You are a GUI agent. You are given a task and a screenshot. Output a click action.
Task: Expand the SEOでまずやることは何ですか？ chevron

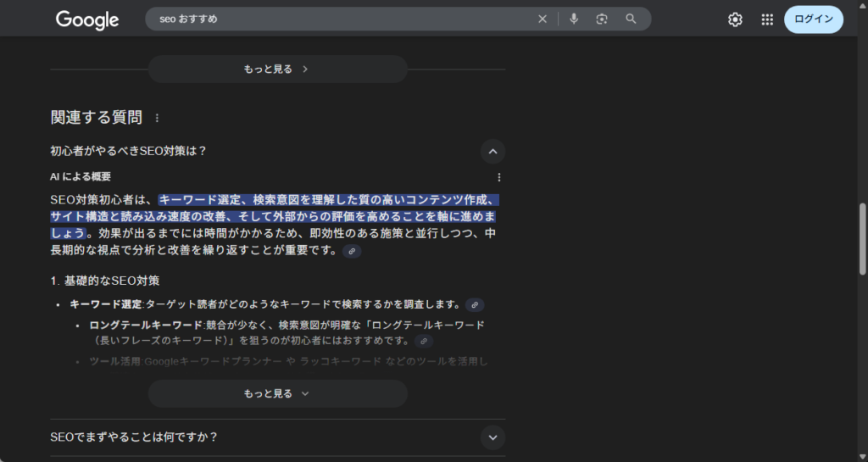(492, 437)
